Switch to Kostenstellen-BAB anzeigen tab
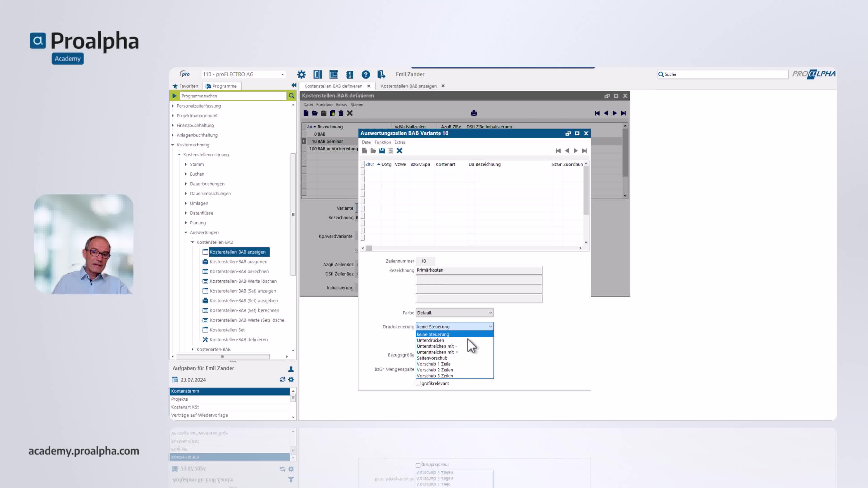This screenshot has height=488, width=868. tap(408, 86)
